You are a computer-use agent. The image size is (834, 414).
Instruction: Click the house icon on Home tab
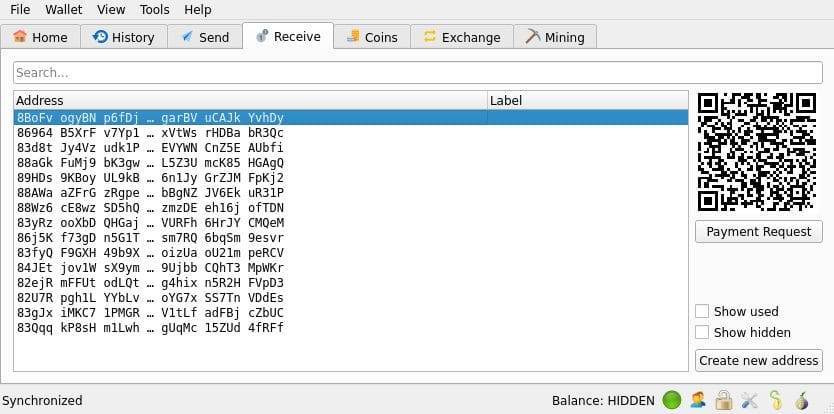[20, 37]
